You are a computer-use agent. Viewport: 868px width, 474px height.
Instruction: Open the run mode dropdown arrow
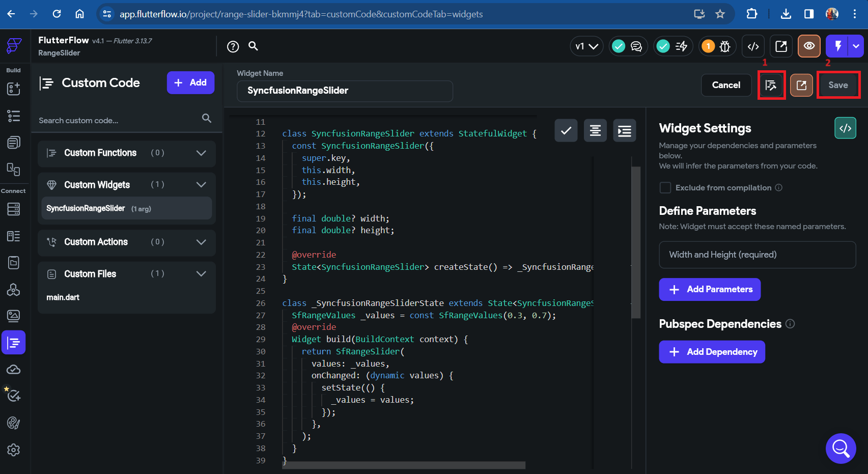(856, 46)
